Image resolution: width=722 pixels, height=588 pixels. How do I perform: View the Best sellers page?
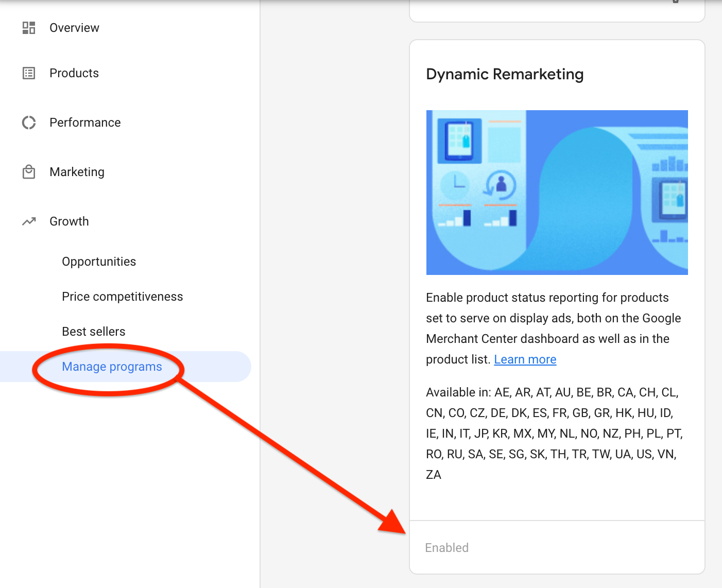(94, 332)
